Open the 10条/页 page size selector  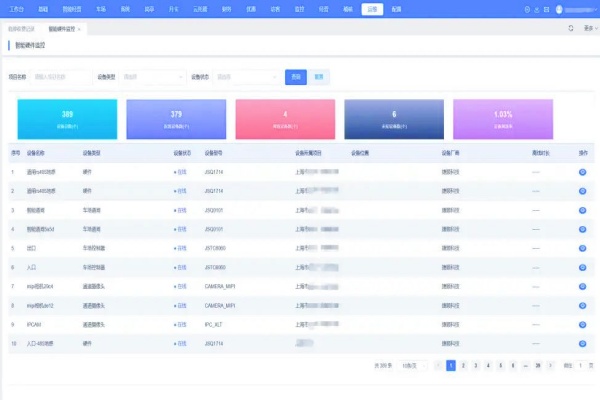413,366
